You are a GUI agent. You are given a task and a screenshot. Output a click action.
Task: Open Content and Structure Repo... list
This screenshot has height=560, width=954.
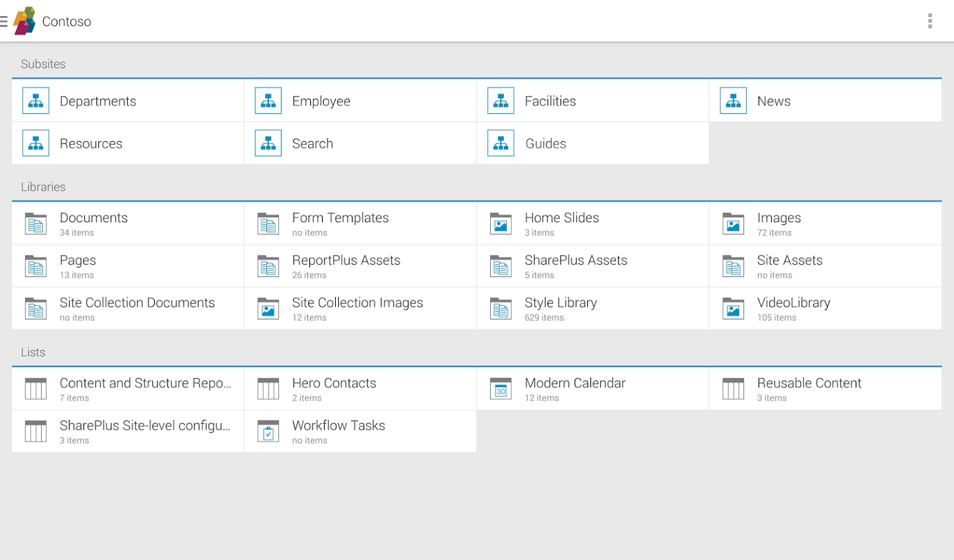click(x=146, y=383)
